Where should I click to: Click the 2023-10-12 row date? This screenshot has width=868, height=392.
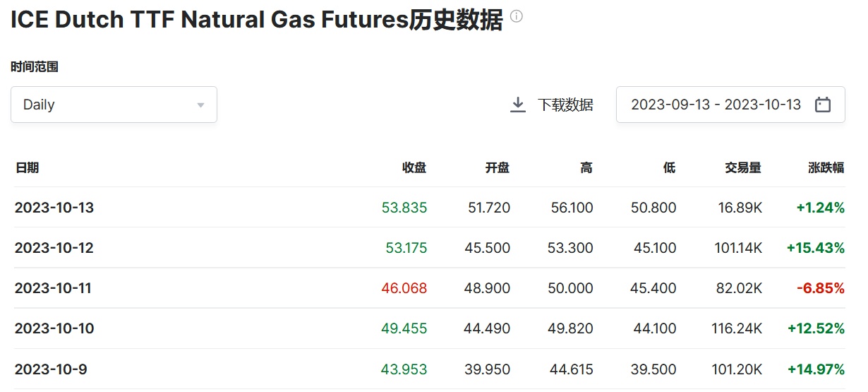click(x=54, y=248)
